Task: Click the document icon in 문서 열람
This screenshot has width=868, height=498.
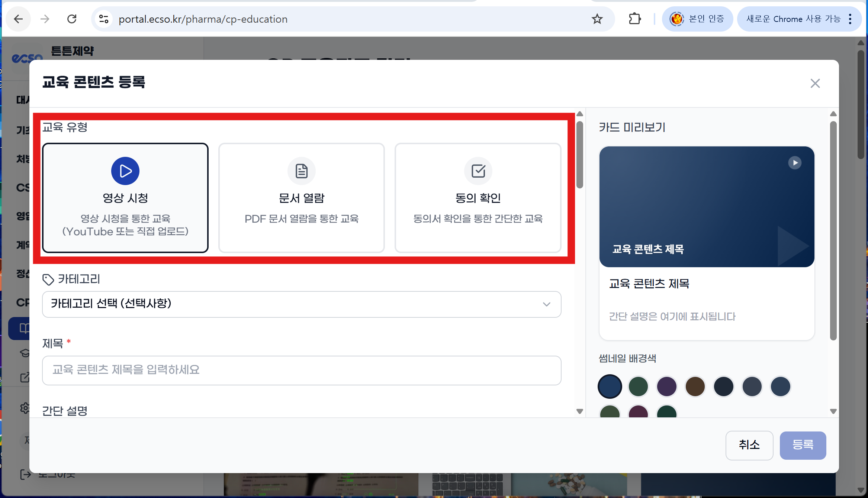Action: [301, 171]
